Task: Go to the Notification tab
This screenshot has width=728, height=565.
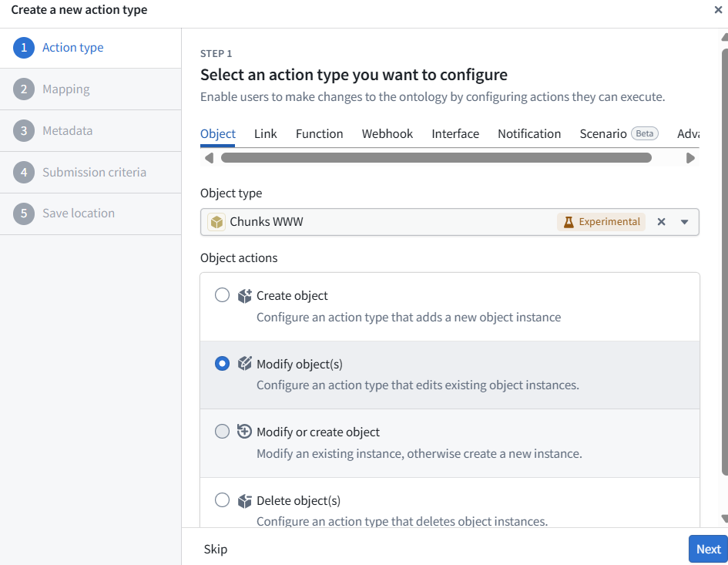Action: (529, 134)
